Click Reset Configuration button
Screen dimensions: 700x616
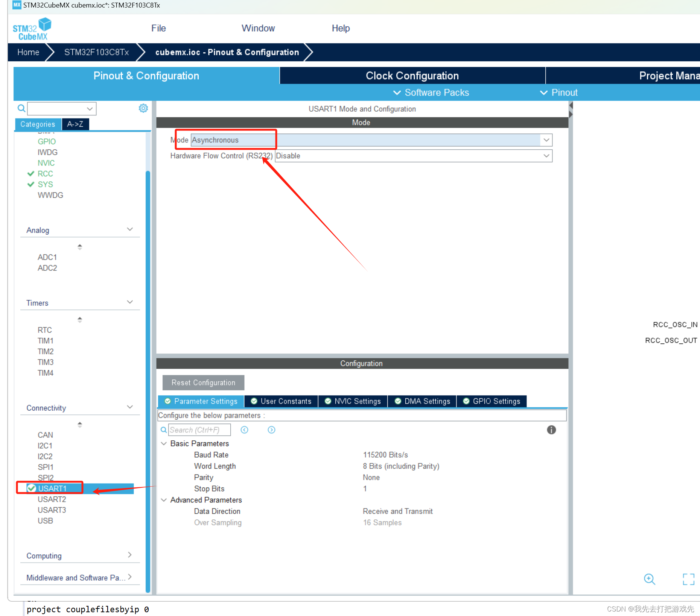point(203,382)
